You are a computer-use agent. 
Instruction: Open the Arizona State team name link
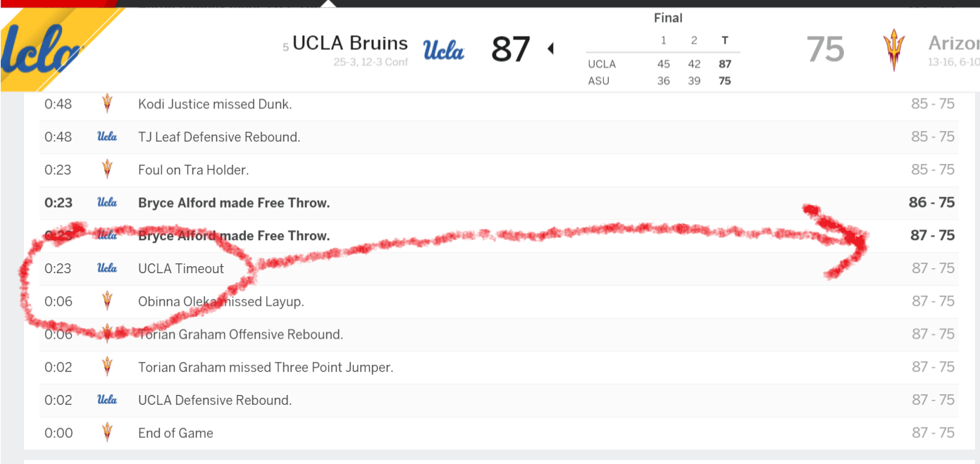(x=953, y=44)
